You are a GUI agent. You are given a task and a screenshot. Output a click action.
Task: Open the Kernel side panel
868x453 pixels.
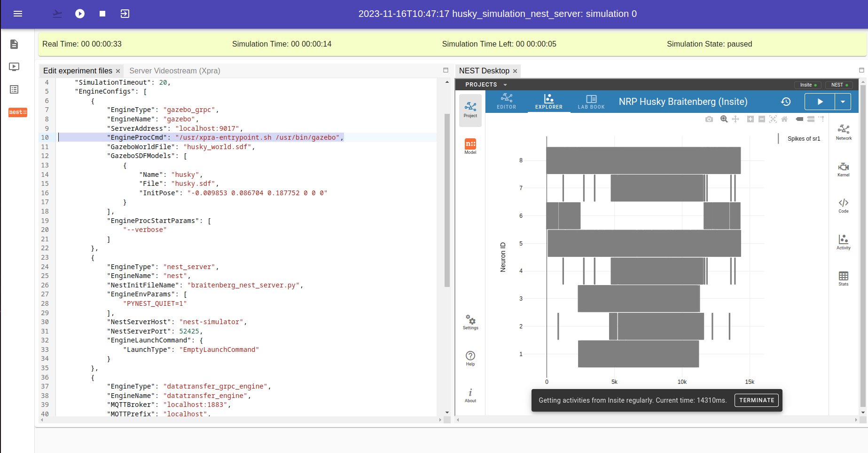844,169
